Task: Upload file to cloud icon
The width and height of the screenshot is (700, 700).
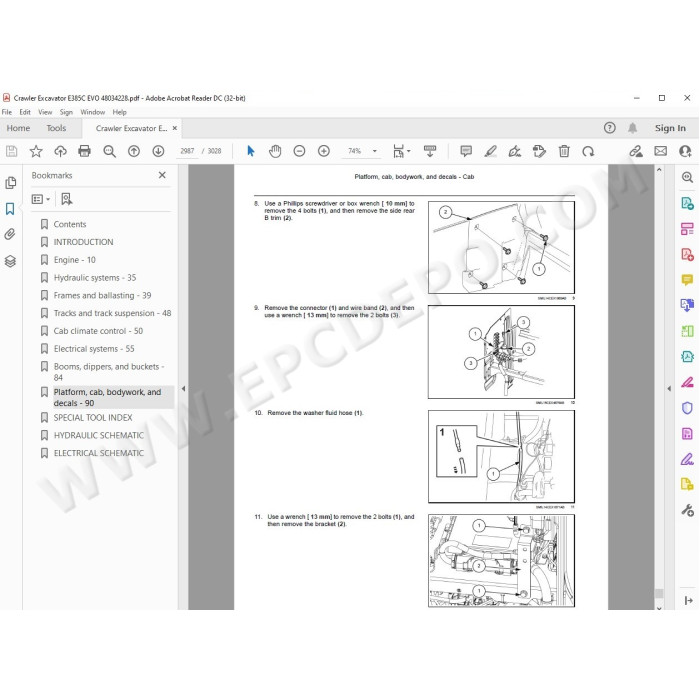Action: point(60,151)
